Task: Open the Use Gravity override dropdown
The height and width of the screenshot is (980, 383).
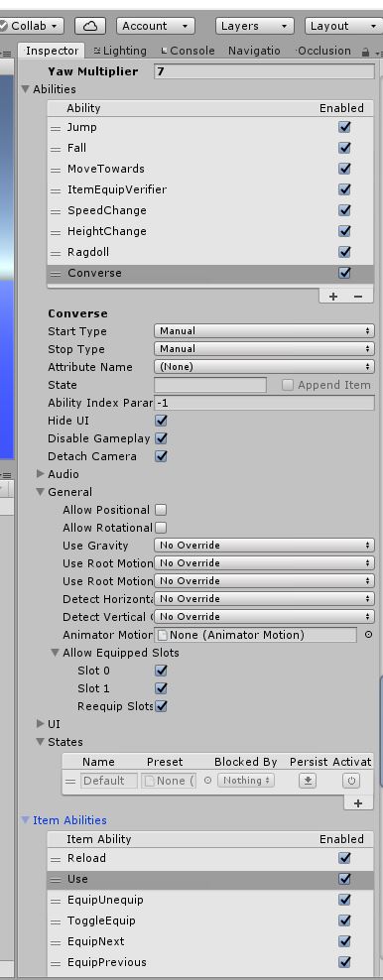Action: coord(264,545)
